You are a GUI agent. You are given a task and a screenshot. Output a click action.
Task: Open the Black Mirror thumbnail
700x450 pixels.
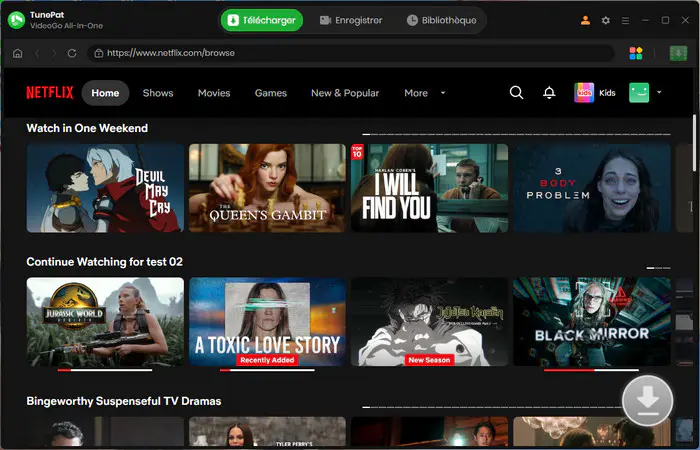pos(592,322)
